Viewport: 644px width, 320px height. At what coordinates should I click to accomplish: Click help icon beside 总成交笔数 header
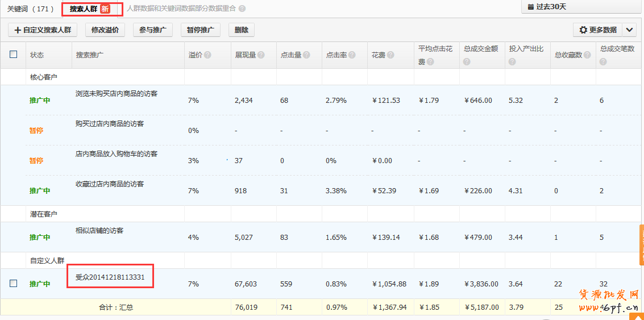(603, 61)
